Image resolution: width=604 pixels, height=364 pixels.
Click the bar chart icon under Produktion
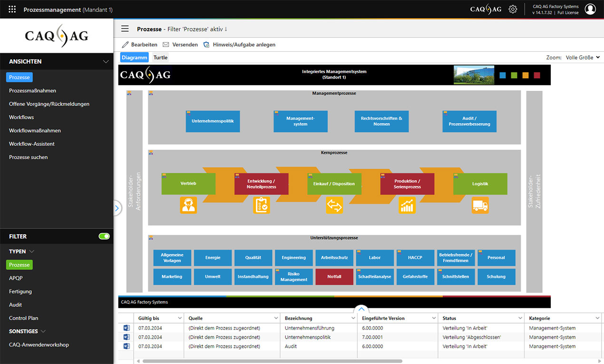(x=407, y=205)
